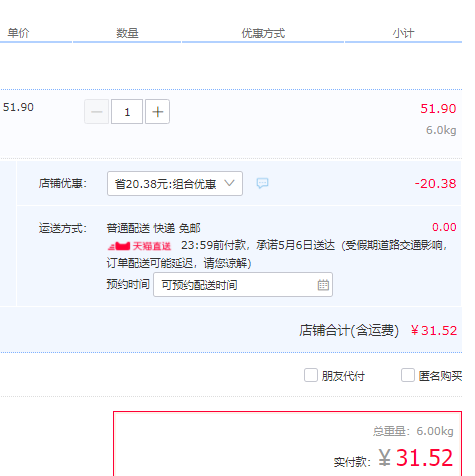The height and width of the screenshot is (476, 475).
Task: Click the 小计 column header
Action: (403, 33)
